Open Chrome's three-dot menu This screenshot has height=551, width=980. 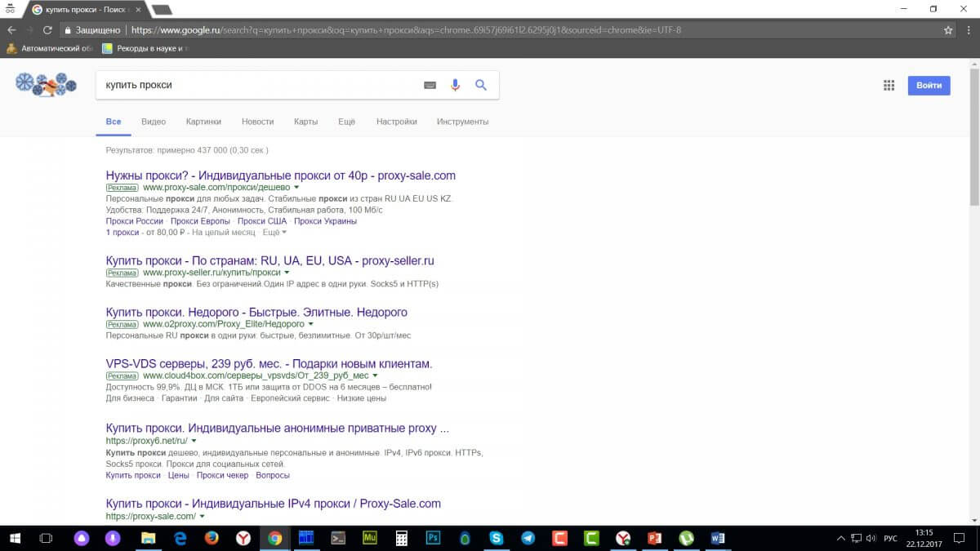969,30
